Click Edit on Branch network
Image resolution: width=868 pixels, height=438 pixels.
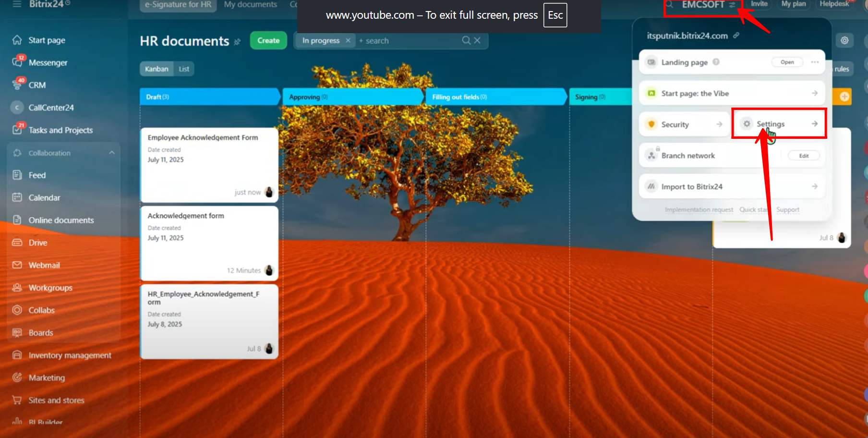(x=804, y=156)
